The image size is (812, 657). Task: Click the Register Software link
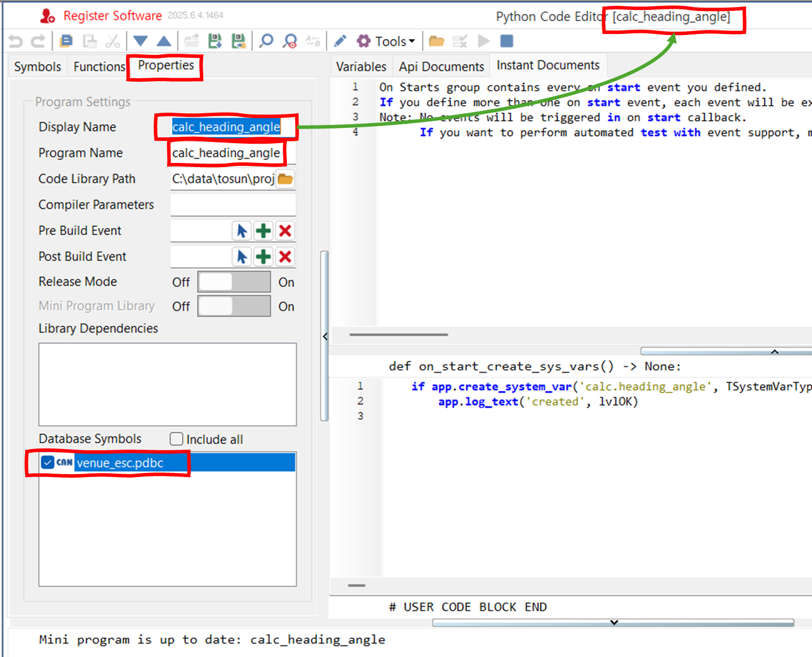(x=113, y=16)
